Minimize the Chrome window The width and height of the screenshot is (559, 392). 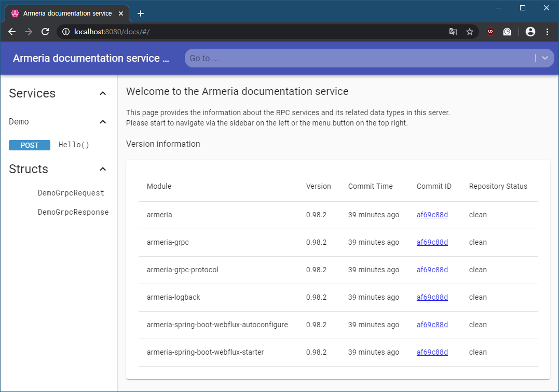[x=499, y=8]
